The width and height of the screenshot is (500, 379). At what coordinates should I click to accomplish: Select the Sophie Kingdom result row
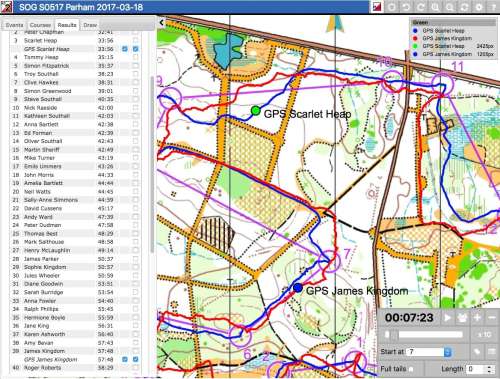pos(75,267)
